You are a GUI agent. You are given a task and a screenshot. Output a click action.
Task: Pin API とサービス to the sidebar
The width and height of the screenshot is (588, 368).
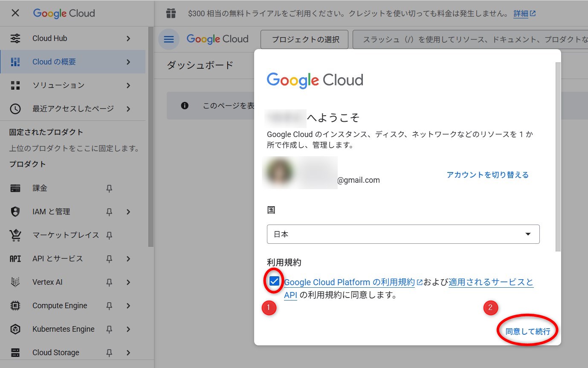point(109,259)
